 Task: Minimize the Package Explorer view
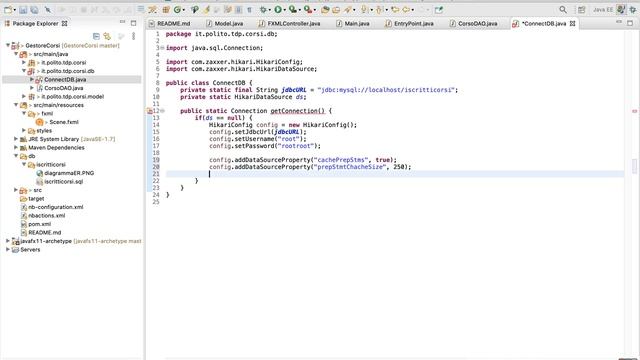click(122, 23)
